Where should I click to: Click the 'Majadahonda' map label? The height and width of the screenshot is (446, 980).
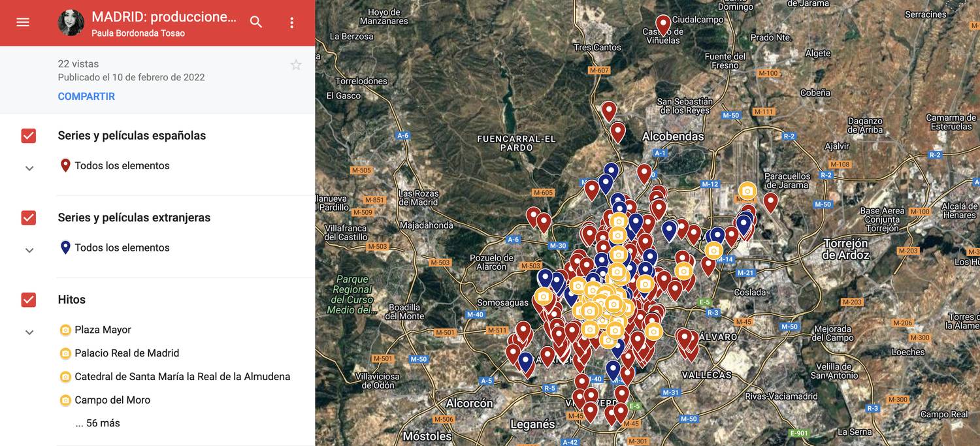pyautogui.click(x=427, y=225)
